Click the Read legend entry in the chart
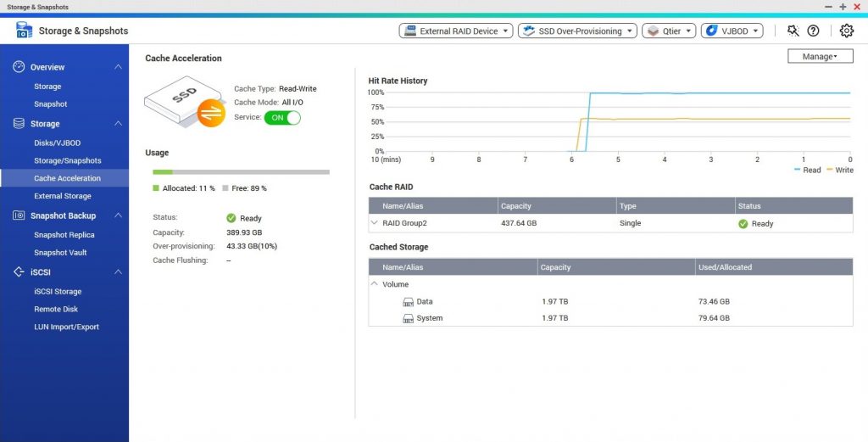The image size is (868, 442). [x=808, y=170]
